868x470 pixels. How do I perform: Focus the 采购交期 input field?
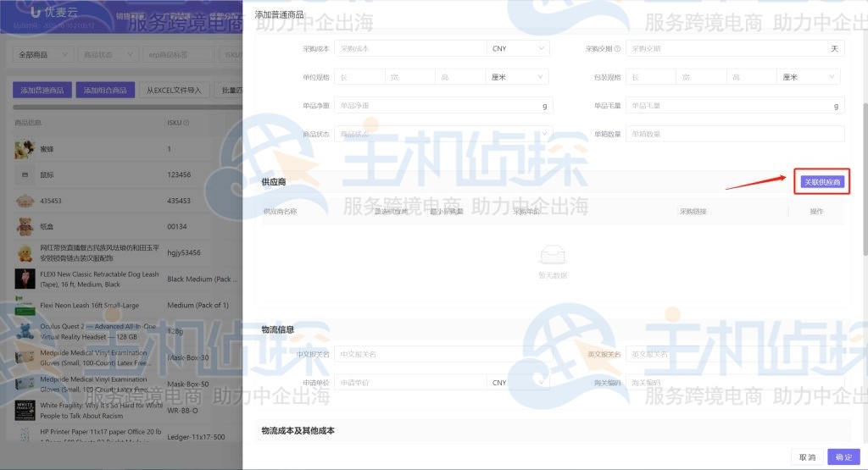735,48
